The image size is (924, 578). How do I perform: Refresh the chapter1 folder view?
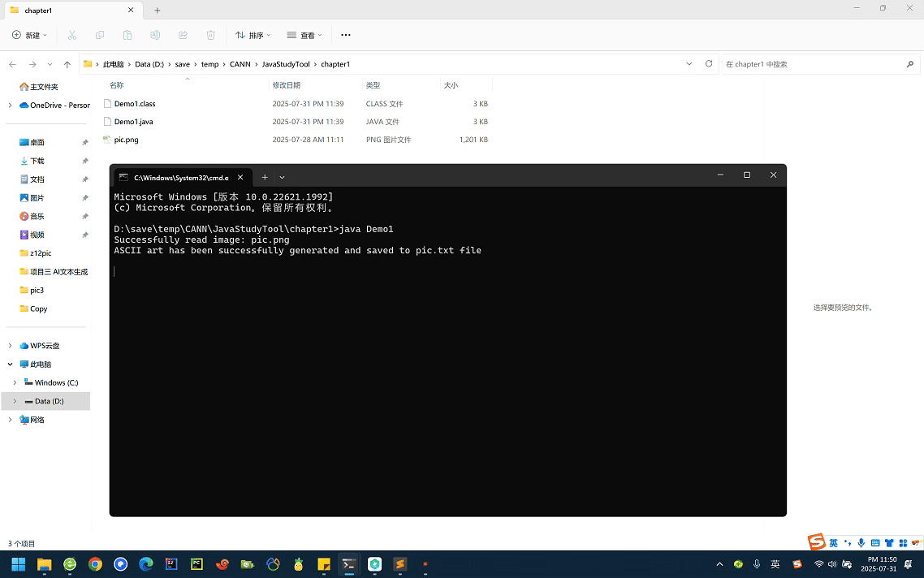[x=709, y=63]
